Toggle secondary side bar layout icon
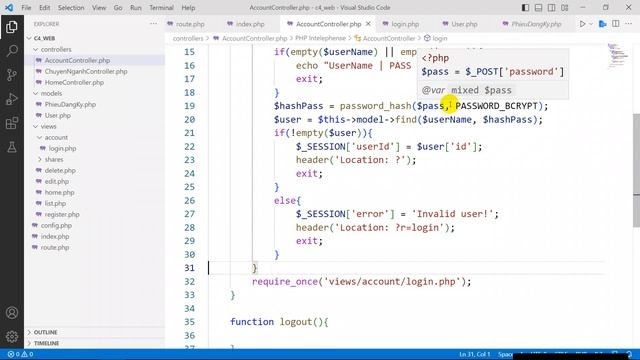This screenshot has width=640, height=360. pyautogui.click(x=551, y=8)
